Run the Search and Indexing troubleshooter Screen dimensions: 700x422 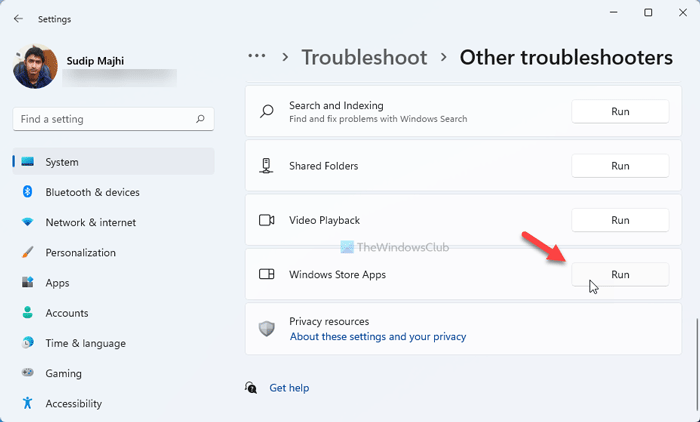pyautogui.click(x=620, y=112)
